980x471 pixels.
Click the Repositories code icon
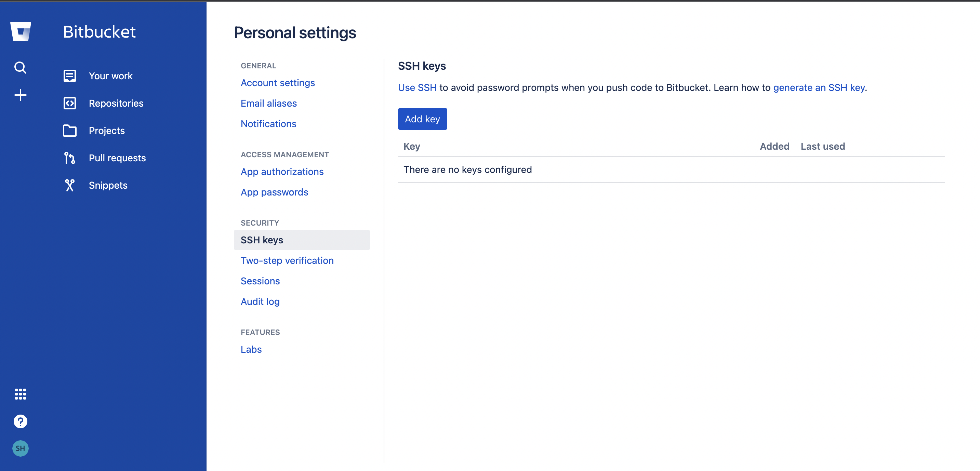pos(70,104)
